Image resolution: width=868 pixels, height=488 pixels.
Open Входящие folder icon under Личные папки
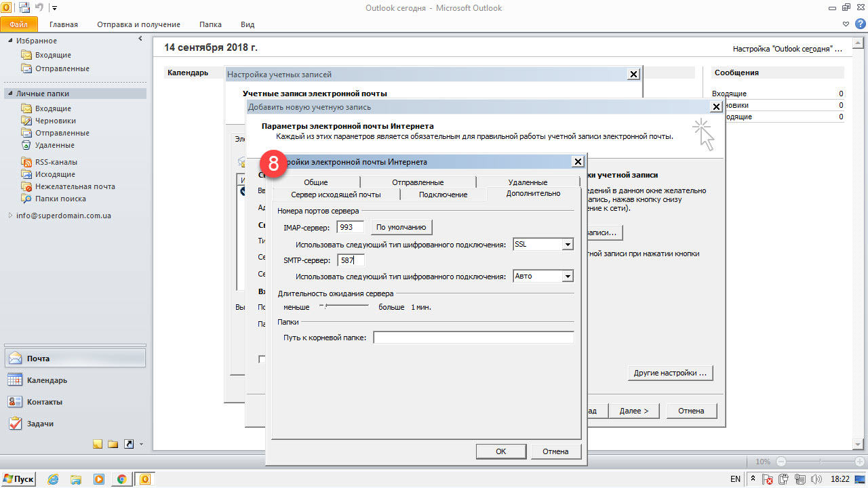point(26,108)
